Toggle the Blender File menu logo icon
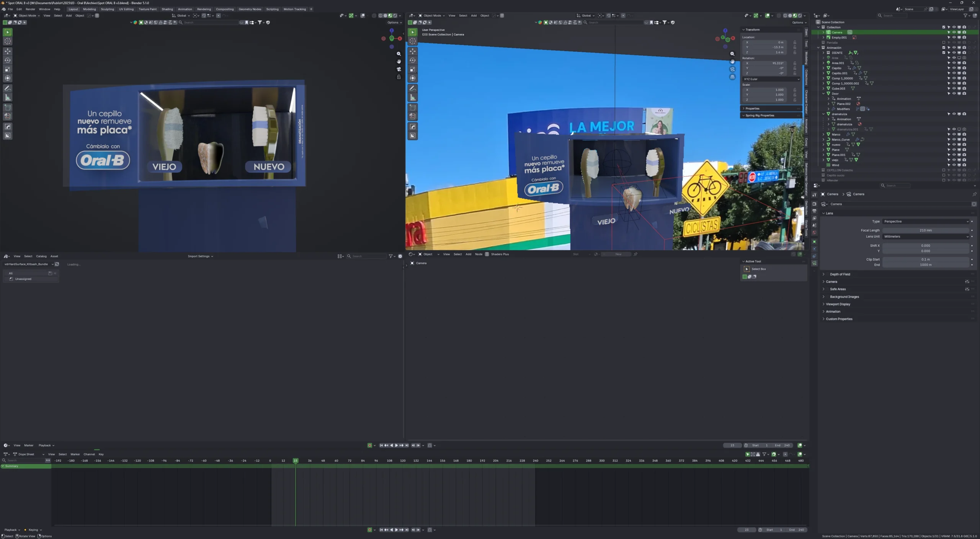This screenshot has height=539, width=980. [3, 9]
